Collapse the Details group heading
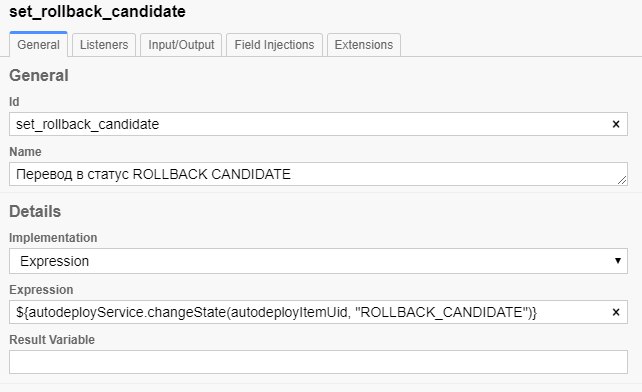 pos(35,211)
